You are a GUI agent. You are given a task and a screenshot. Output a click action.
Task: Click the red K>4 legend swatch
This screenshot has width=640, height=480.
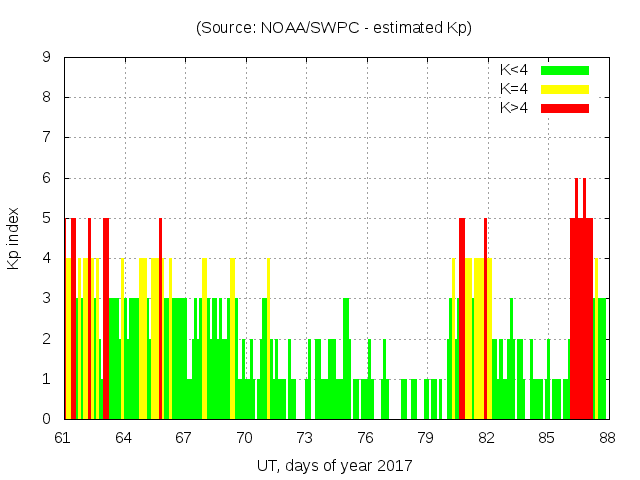[565, 108]
